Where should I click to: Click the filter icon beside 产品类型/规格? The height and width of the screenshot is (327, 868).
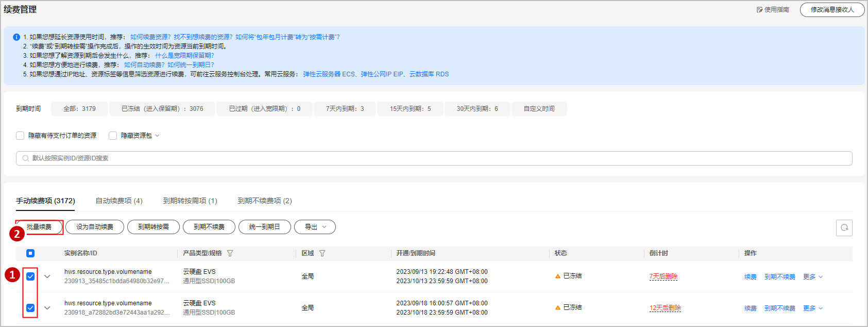(x=230, y=253)
